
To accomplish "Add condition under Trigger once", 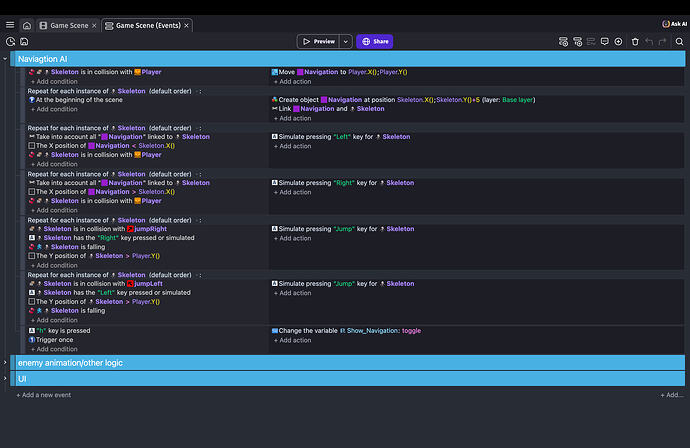I will click(54, 349).
